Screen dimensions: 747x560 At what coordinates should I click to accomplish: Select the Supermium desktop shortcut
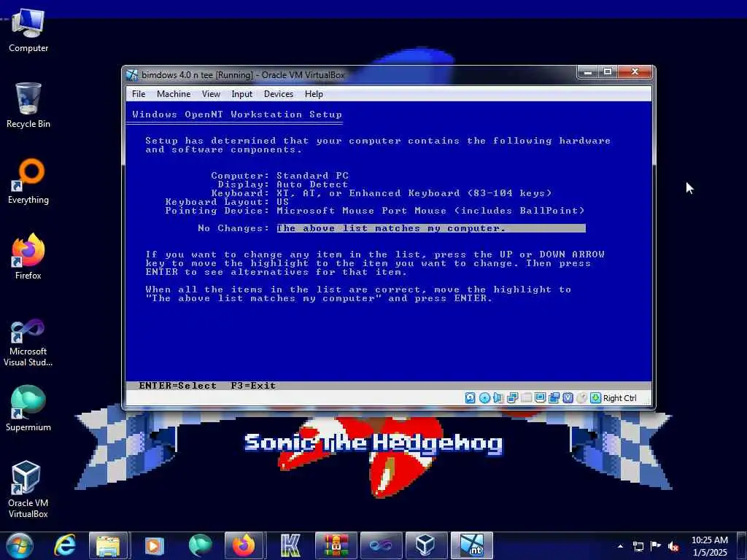28,408
